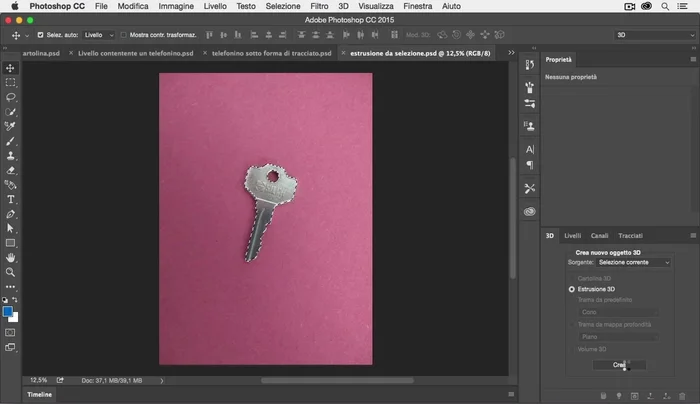Screen dimensions: 700x404
Task: Select the Rectangular Marquee tool
Action: [11, 83]
